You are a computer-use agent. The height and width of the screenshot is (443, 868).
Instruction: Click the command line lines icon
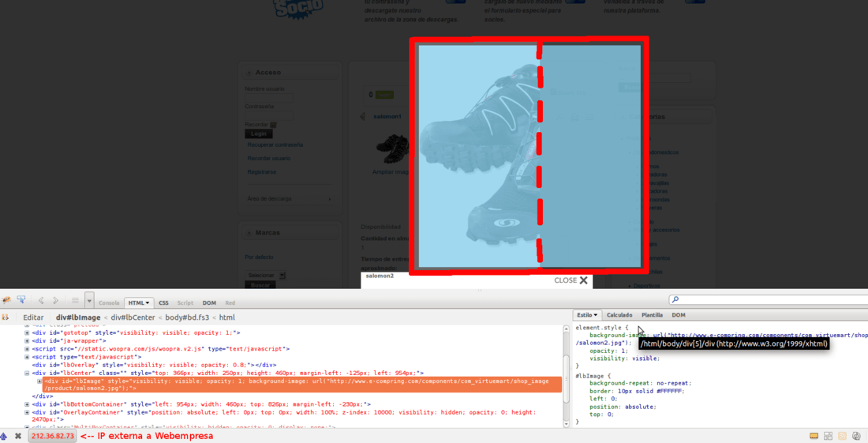coord(75,301)
